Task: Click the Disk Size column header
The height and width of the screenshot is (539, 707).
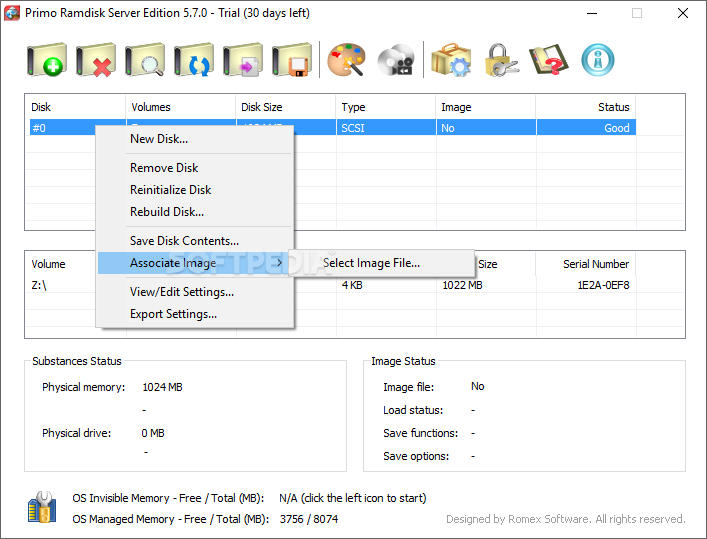Action: click(286, 107)
